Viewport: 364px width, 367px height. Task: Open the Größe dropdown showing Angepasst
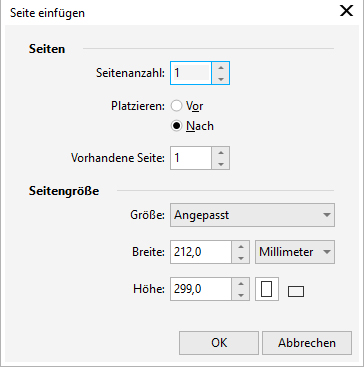coord(252,215)
